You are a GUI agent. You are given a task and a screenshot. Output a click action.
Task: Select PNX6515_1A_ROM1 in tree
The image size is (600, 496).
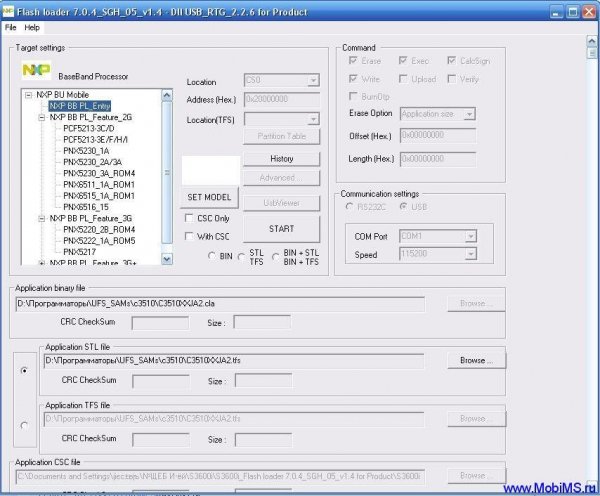[99, 196]
